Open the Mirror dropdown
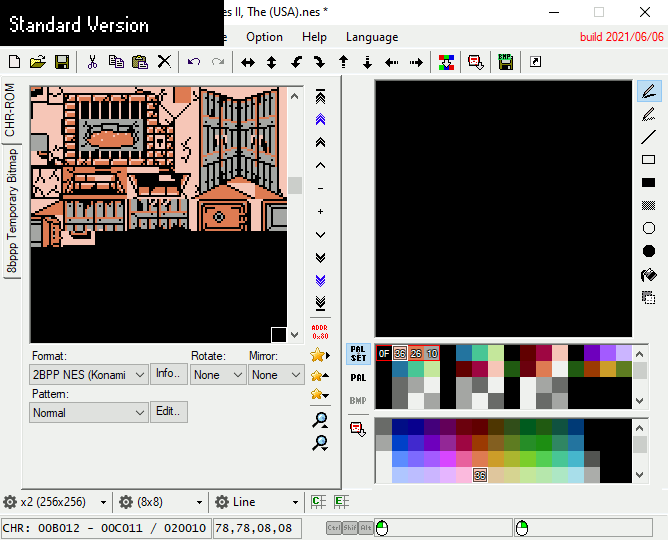Viewport: 668px width, 540px height. coord(276,375)
